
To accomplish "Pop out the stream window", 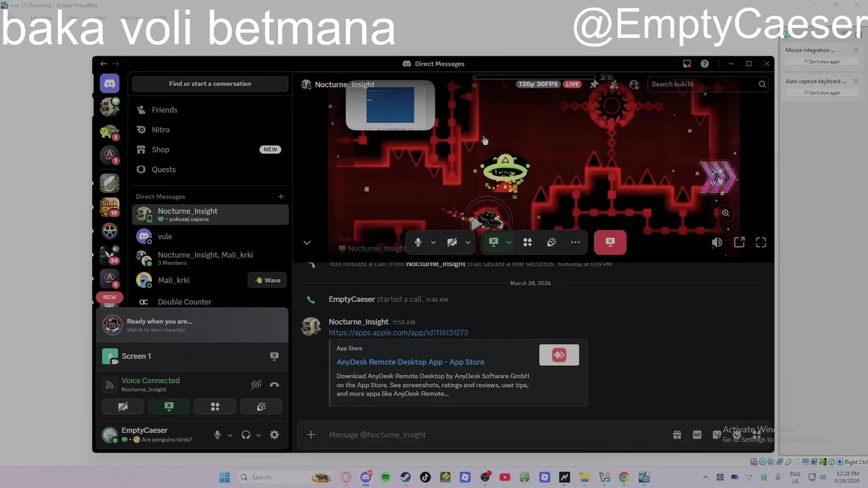I will (x=739, y=243).
